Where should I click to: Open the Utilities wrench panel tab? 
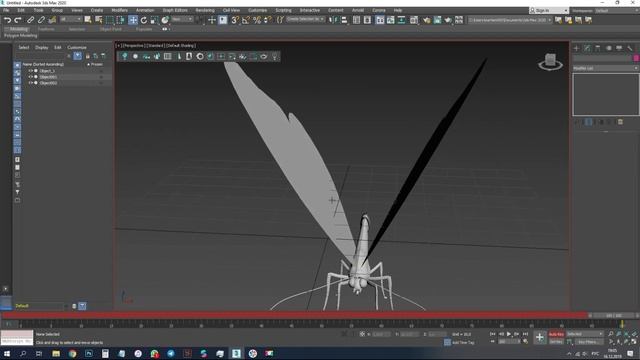(630, 48)
